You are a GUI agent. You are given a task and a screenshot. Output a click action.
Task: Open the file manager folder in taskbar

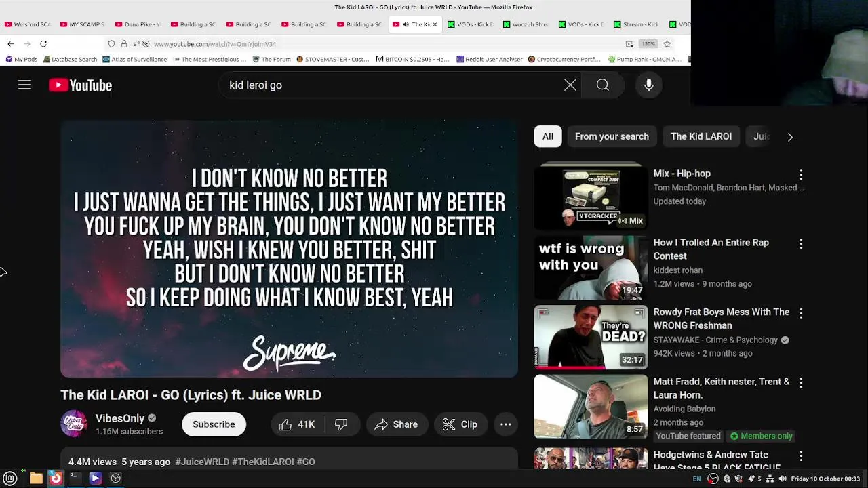click(x=36, y=478)
